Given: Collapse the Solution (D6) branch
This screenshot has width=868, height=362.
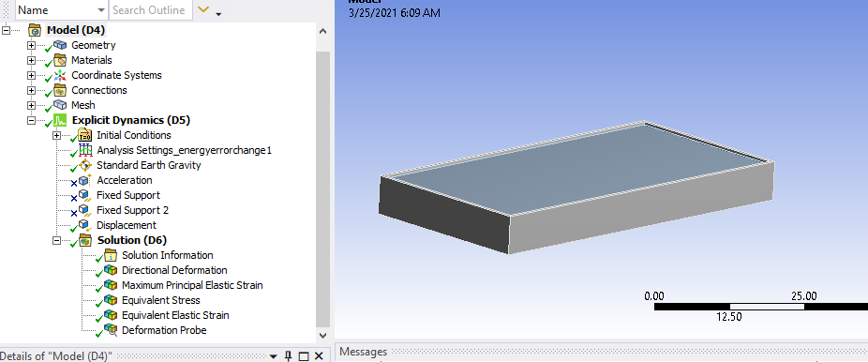Looking at the screenshot, I should (x=56, y=240).
